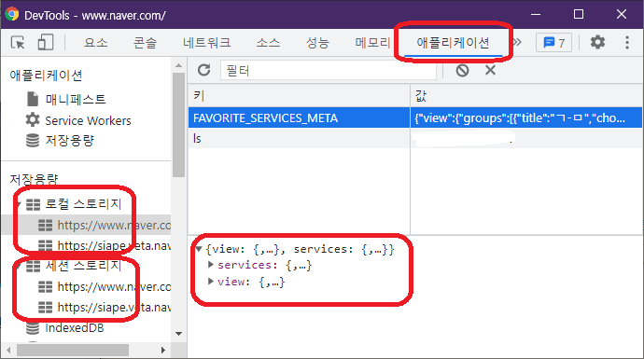Toggle the device toolbar icon
644x359 pixels.
pos(45,42)
